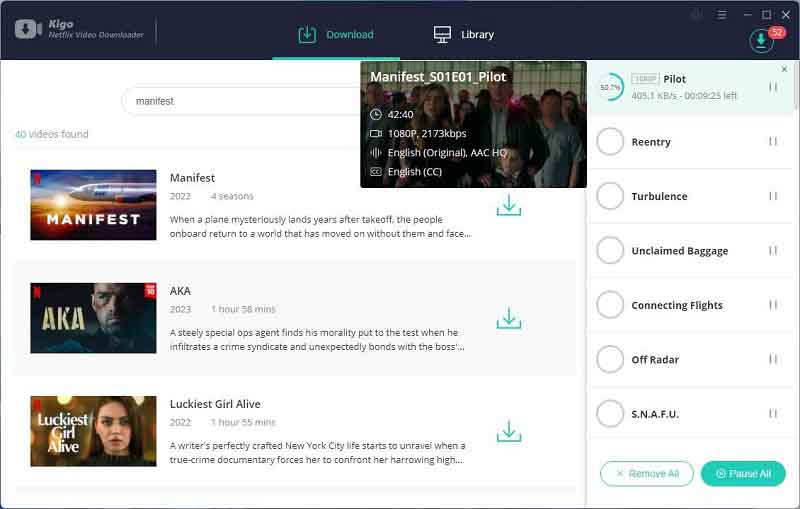Select the S.N.A.F.U. queue entry name
Screen dimensions: 800x509
655,414
